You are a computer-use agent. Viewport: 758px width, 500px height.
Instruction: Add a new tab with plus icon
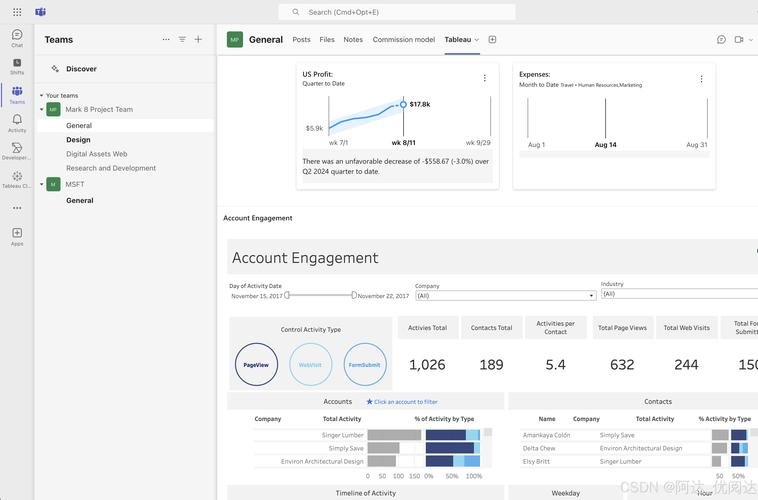point(492,40)
